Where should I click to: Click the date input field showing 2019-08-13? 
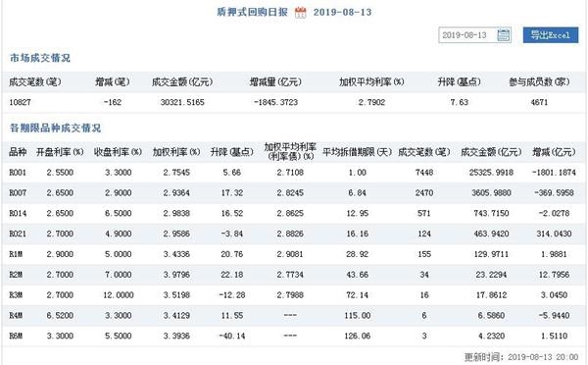point(474,35)
